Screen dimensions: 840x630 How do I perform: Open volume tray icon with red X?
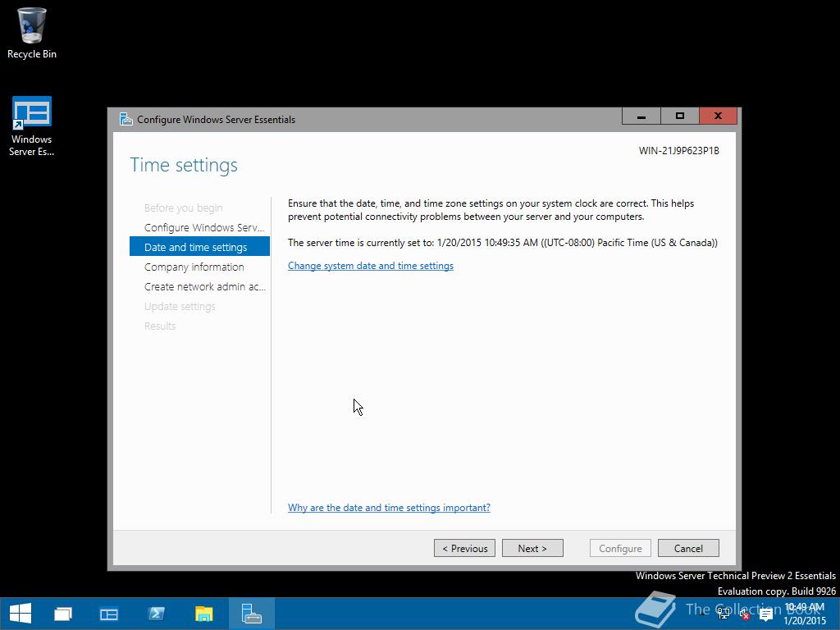(x=745, y=614)
